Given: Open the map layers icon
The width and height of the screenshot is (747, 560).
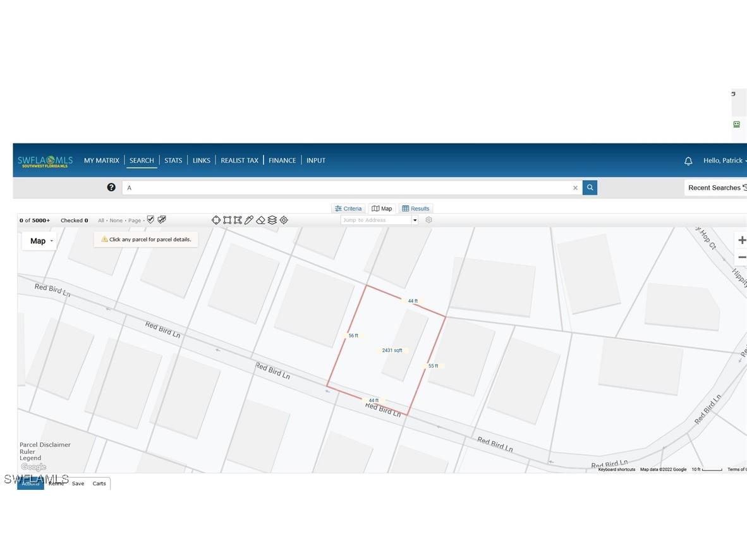Looking at the screenshot, I should (272, 220).
